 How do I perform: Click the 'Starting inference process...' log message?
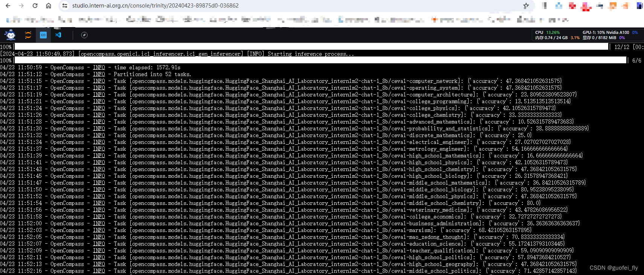click(x=311, y=54)
